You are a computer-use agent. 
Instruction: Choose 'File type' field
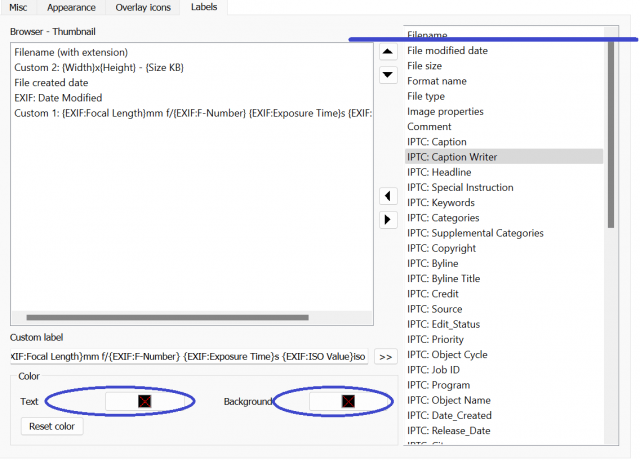click(504, 96)
